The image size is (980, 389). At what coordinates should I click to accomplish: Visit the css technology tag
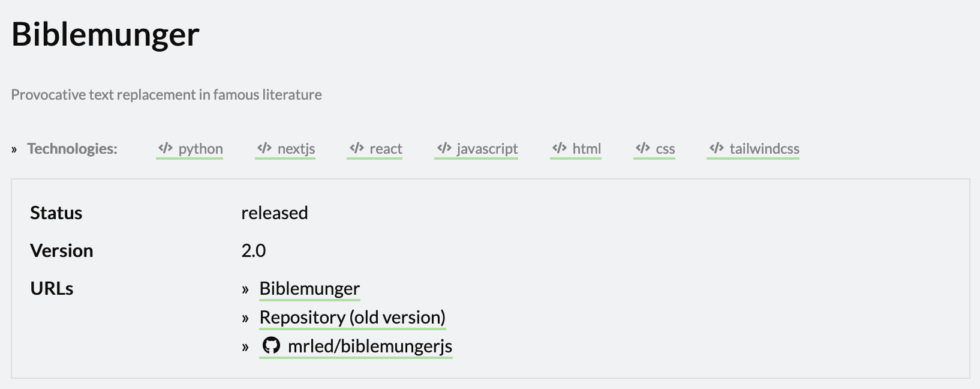tap(665, 149)
